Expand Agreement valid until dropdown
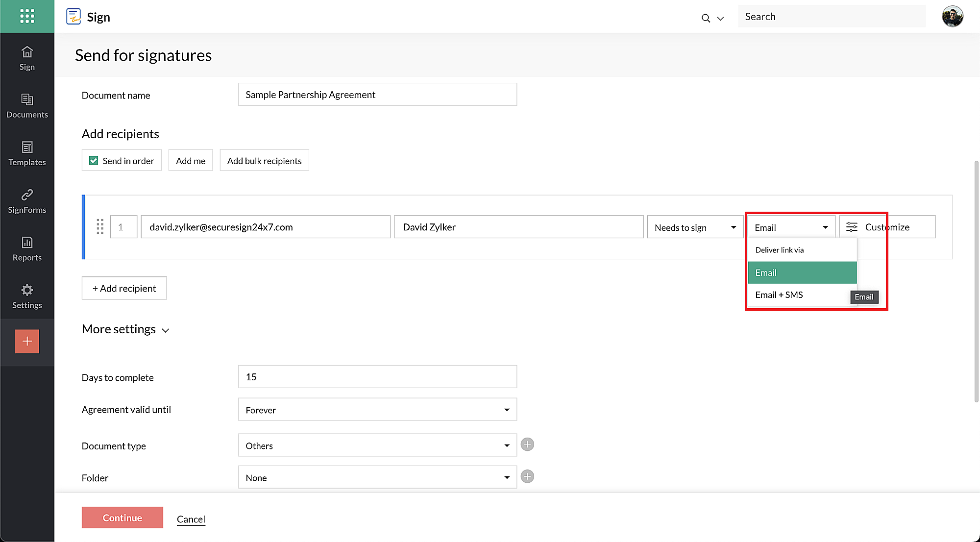The height and width of the screenshot is (542, 980). (x=377, y=410)
